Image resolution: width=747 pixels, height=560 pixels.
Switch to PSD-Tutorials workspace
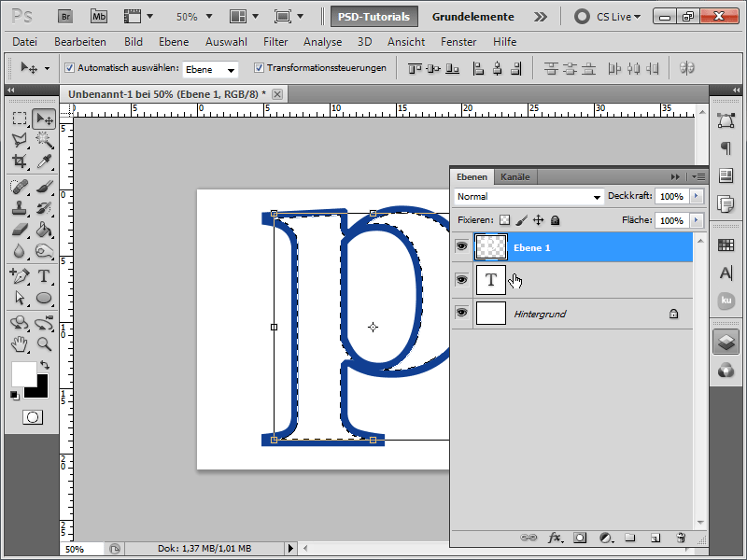pos(374,17)
